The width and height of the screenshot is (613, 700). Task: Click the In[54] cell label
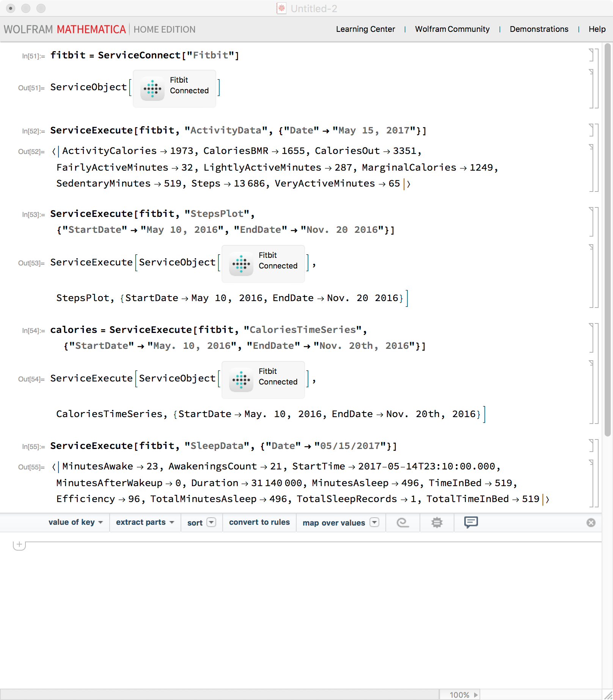click(x=33, y=331)
